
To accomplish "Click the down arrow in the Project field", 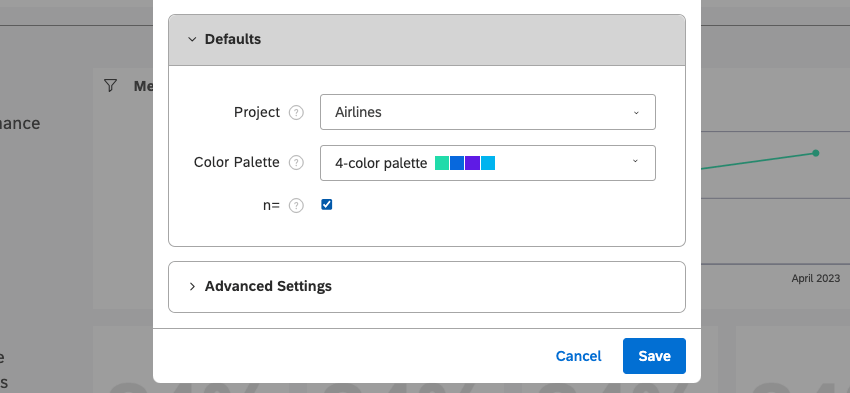I will tap(636, 113).
